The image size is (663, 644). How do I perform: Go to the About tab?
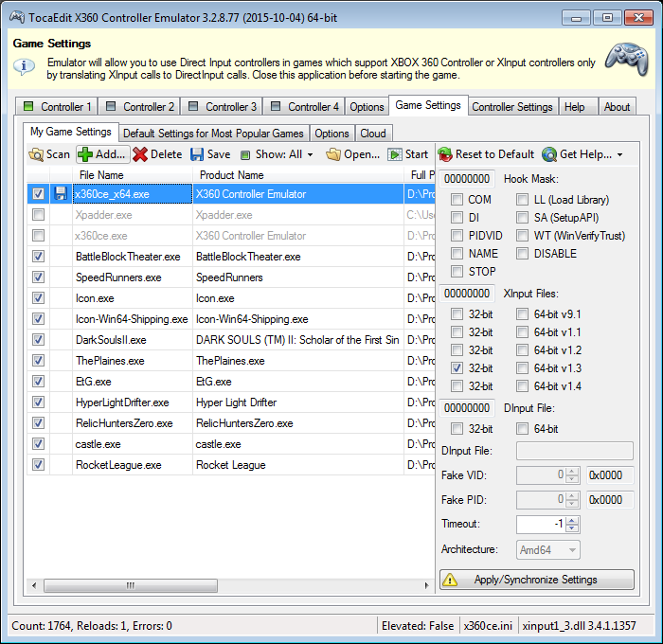[x=617, y=107]
